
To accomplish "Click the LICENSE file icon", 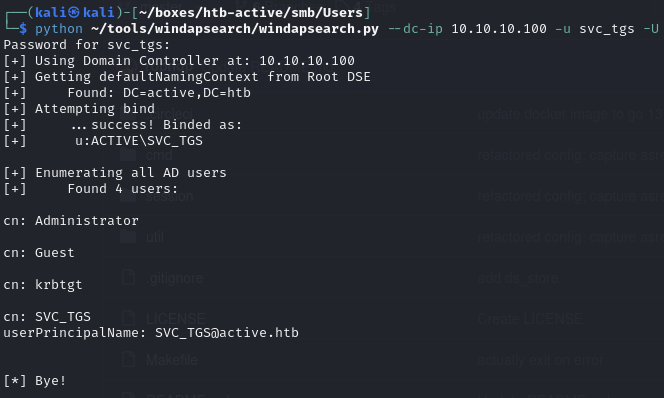I will [x=129, y=318].
